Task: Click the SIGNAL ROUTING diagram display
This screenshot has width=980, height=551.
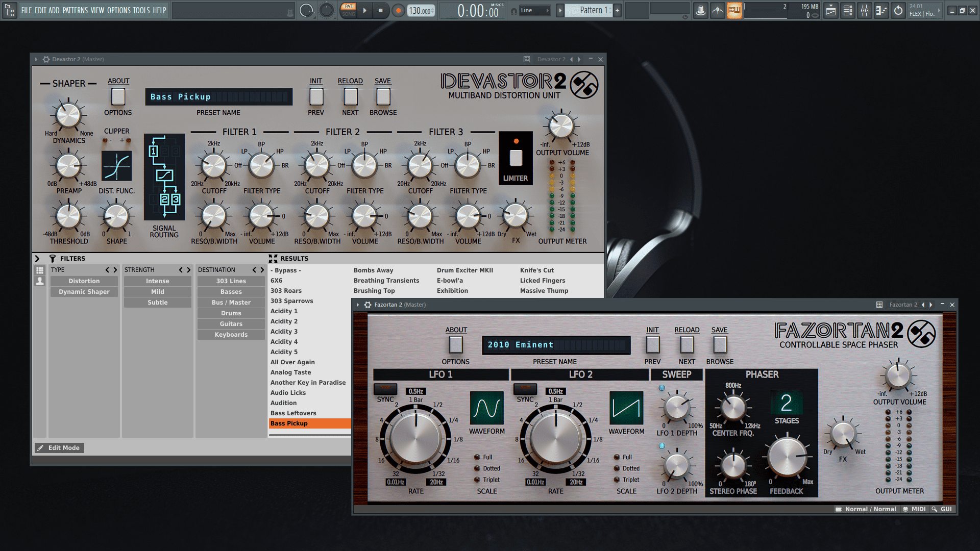Action: point(164,177)
